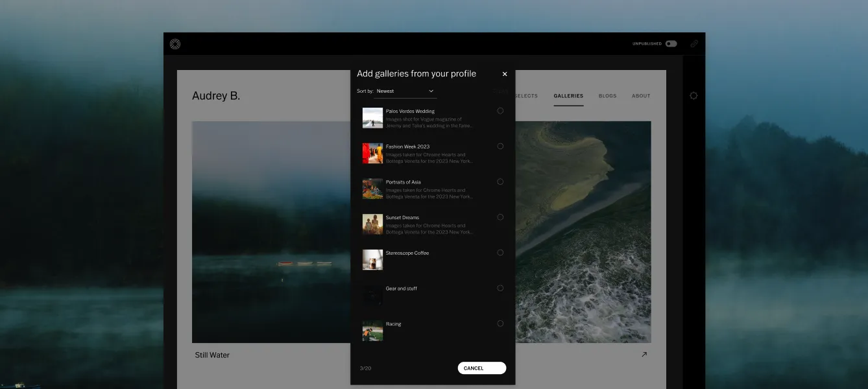Open the Still Water gallery arrow icon
This screenshot has height=389, width=868.
click(x=644, y=355)
